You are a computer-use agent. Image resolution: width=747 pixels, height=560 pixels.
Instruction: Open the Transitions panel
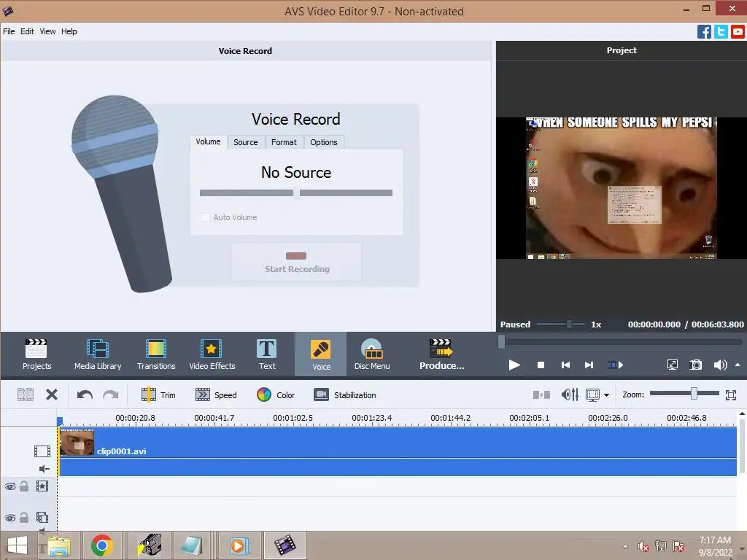point(156,354)
